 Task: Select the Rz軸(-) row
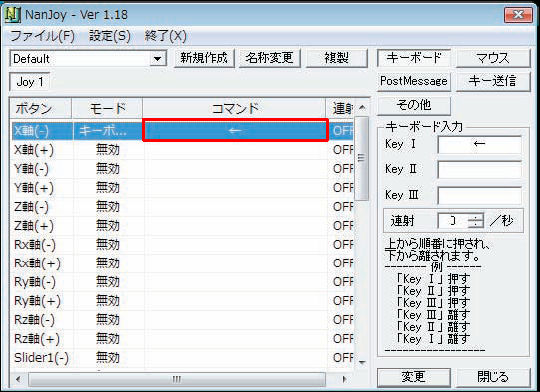(183, 320)
